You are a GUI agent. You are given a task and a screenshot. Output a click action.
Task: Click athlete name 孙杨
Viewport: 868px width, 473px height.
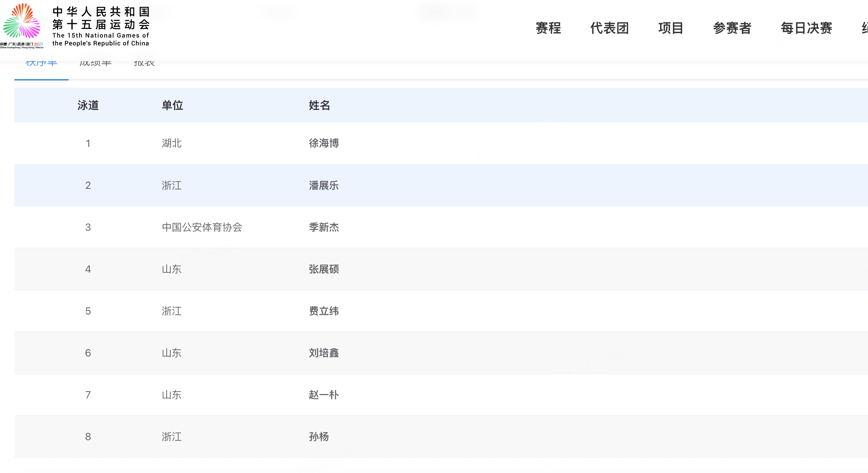319,437
